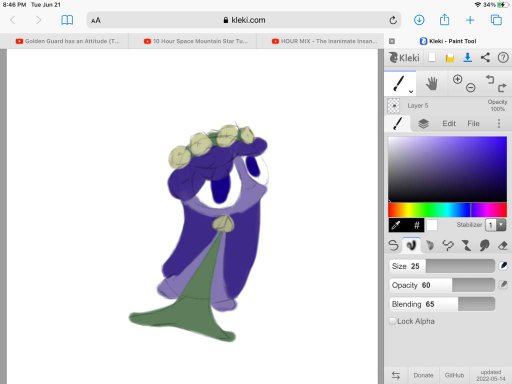
Task: Pick a color in the purple saturation square
Action: pyautogui.click(x=447, y=169)
